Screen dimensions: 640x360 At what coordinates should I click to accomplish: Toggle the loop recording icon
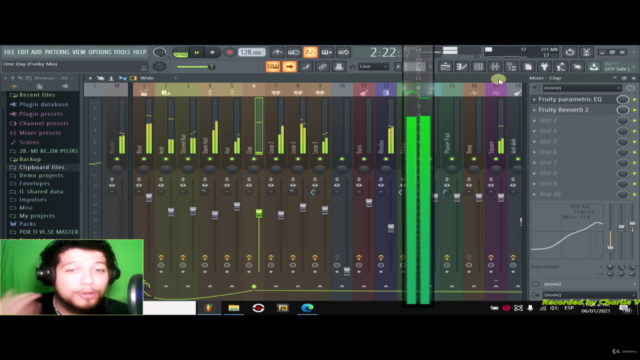point(343,52)
